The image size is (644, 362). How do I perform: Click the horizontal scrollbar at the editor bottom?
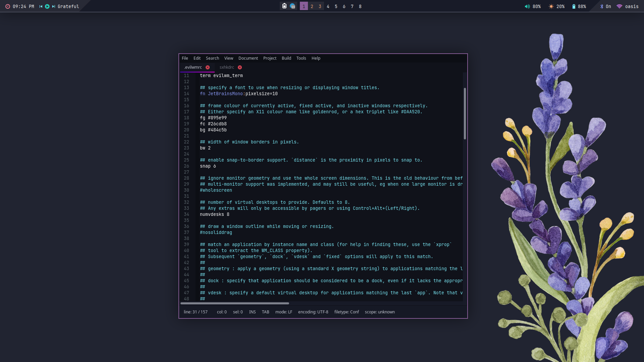coord(235,303)
